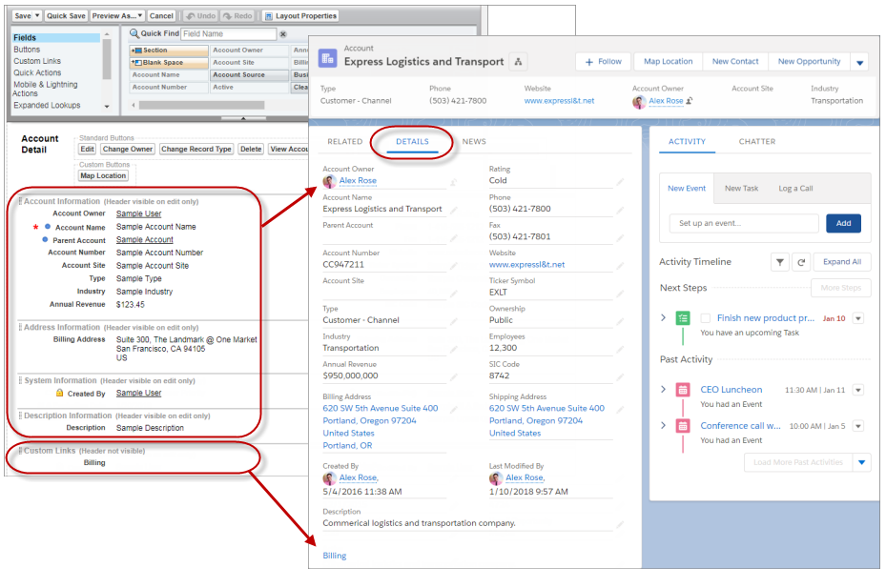Click the Express Logistics account record icon
886x588 pixels.
click(x=327, y=58)
